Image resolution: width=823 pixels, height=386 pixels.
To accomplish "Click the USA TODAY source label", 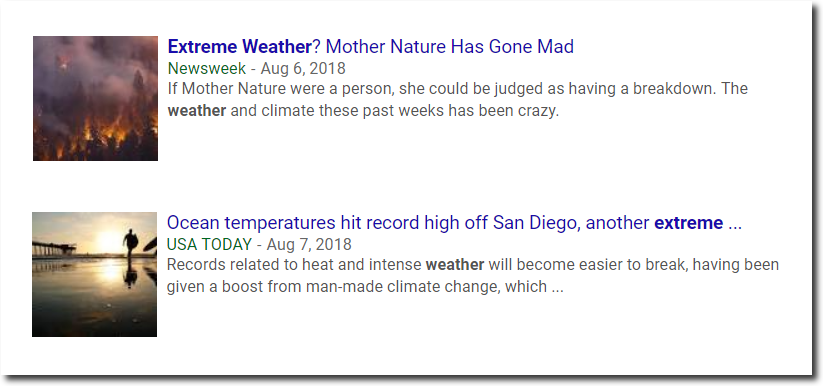I will 209,244.
